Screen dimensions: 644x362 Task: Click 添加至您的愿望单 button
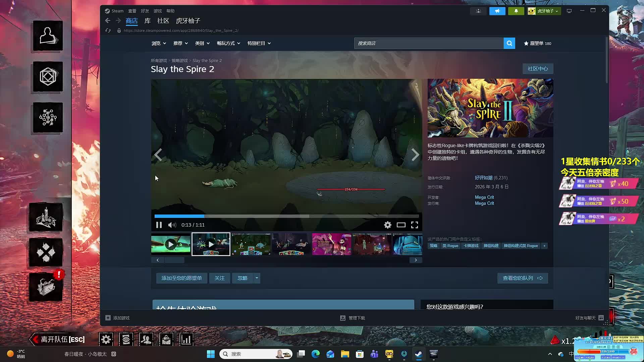(x=181, y=278)
